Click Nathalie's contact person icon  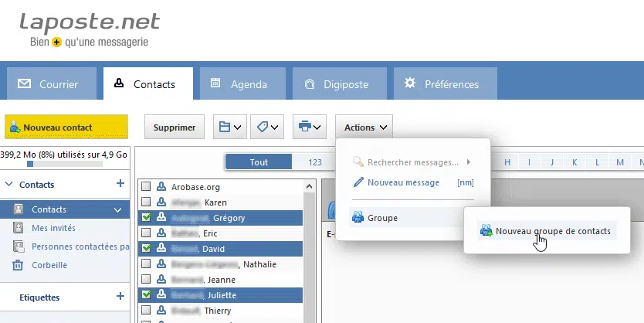(161, 263)
